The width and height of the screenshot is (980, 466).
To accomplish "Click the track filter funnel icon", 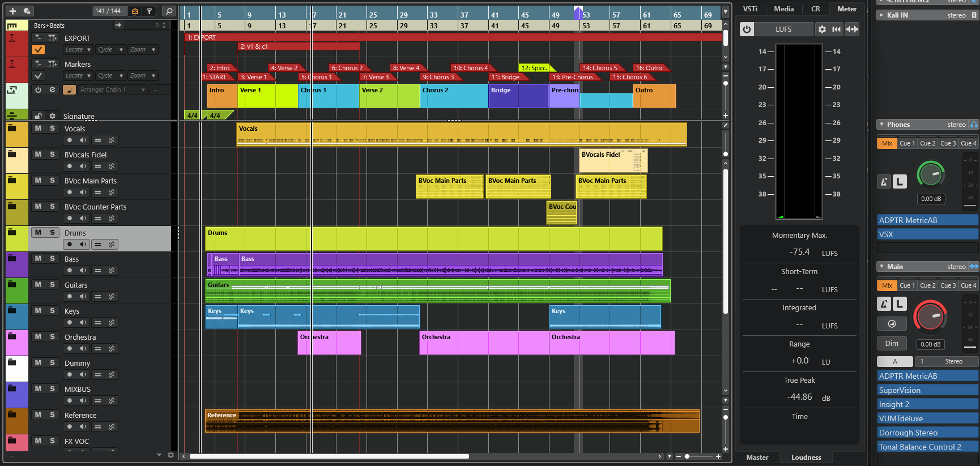I will tap(149, 11).
